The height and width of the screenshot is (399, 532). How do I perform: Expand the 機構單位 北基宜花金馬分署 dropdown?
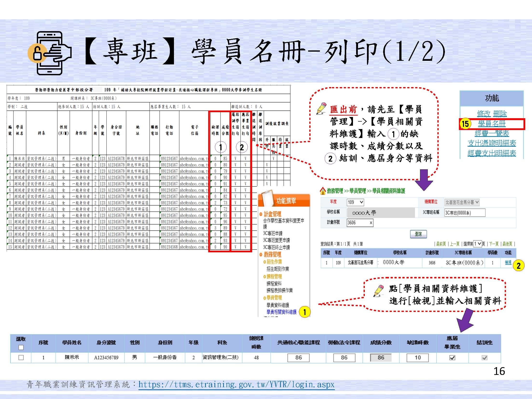tap(462, 202)
